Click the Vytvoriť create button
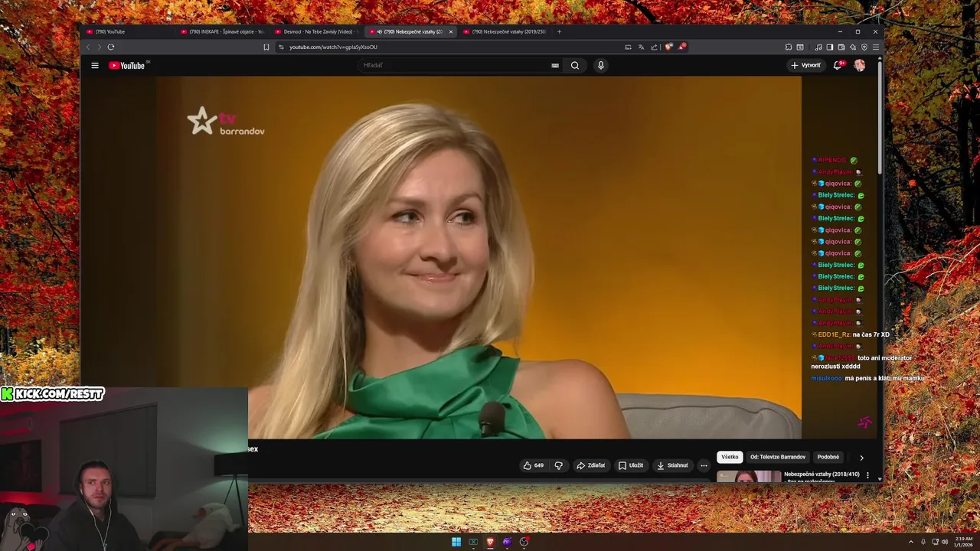The image size is (980, 551). [x=805, y=65]
